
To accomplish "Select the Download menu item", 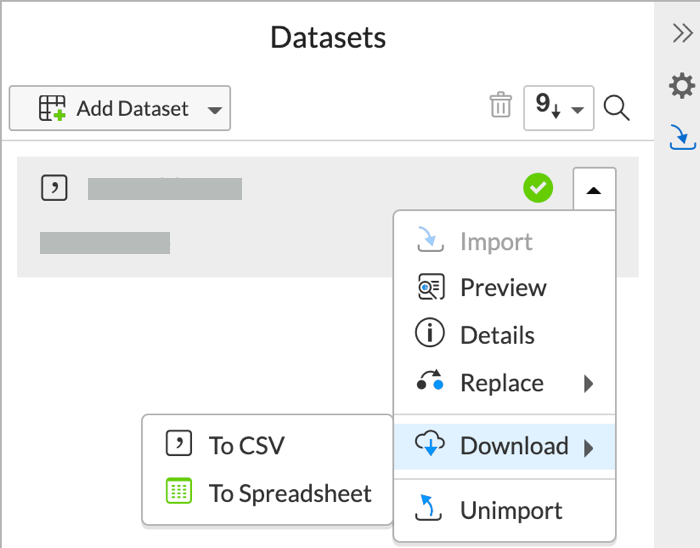I will point(504,446).
